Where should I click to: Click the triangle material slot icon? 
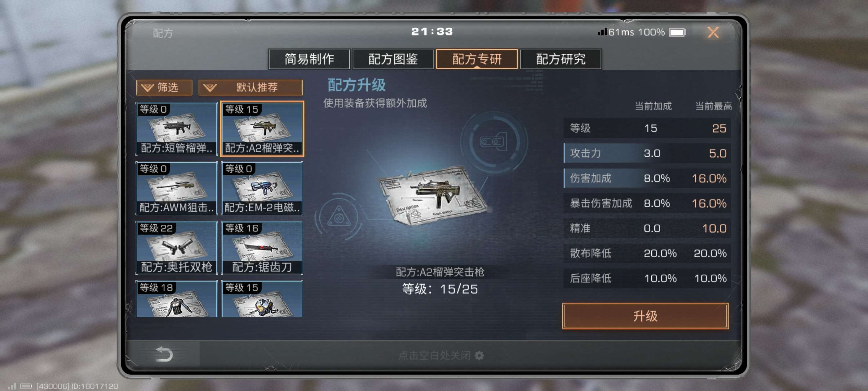point(339,217)
